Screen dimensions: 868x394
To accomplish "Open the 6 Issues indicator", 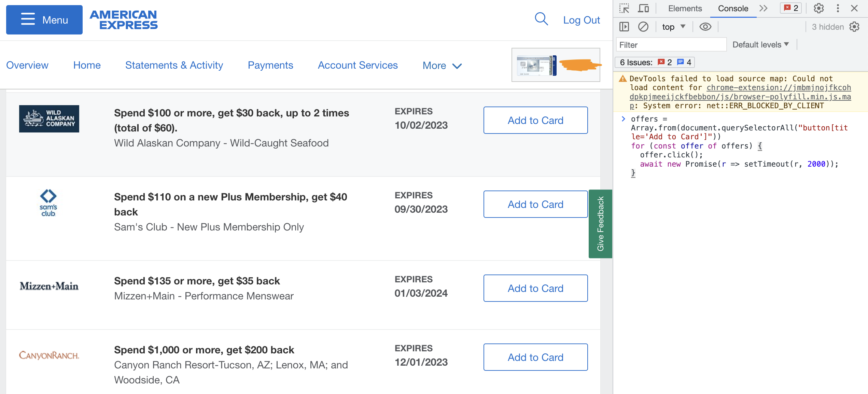I will pos(655,62).
